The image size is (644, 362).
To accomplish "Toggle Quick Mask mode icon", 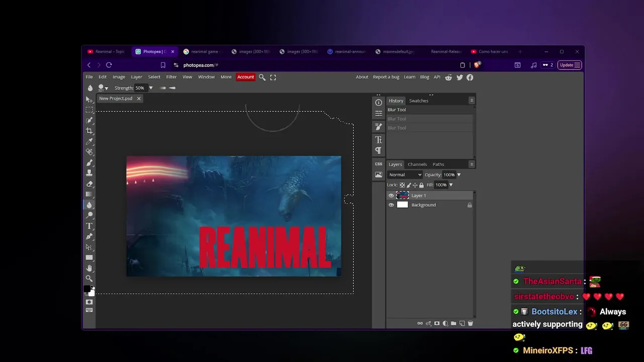I will pos(89,302).
